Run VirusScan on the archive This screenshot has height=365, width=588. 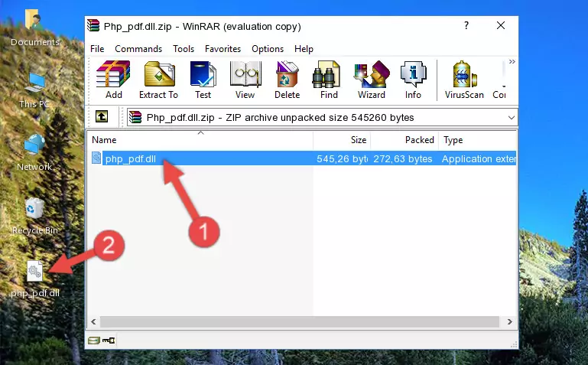pos(464,80)
